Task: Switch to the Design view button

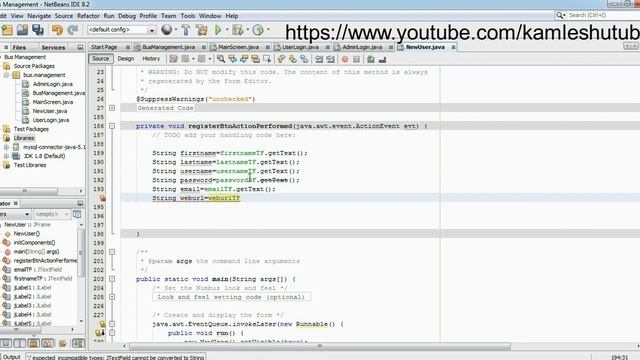Action: [x=126, y=59]
